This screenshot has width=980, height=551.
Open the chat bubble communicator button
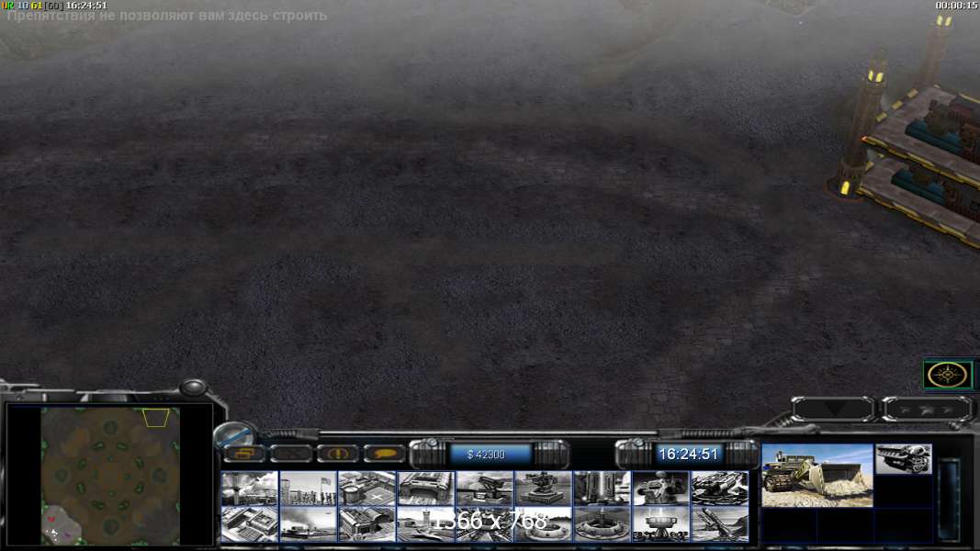tap(384, 455)
